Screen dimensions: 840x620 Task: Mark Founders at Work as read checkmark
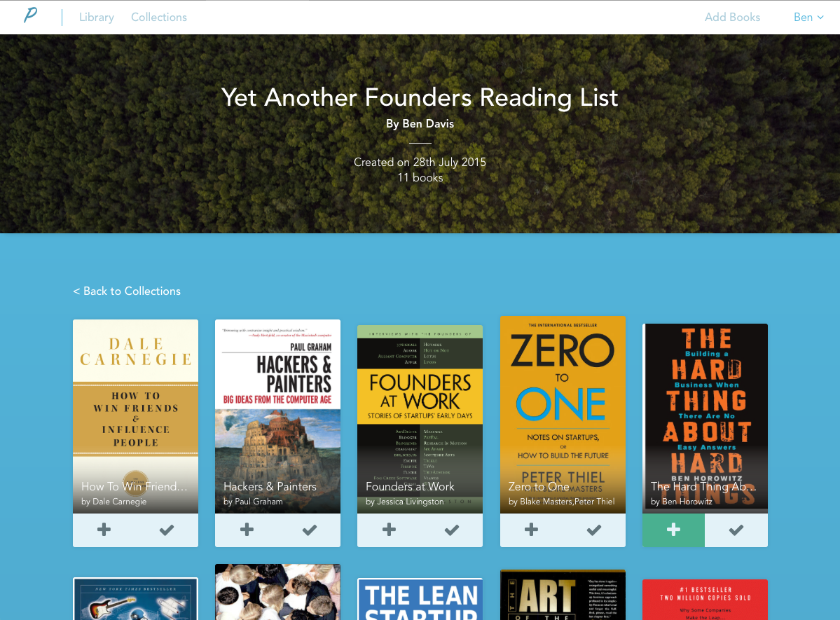pyautogui.click(x=452, y=530)
